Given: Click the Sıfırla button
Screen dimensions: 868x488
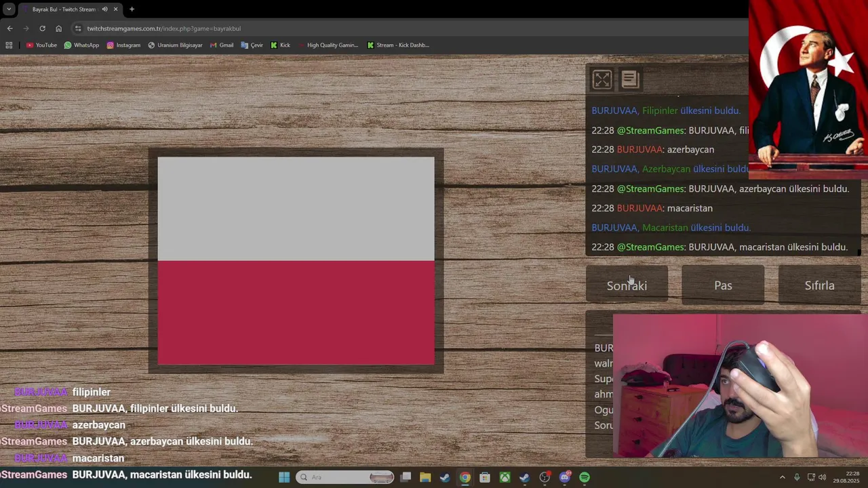Looking at the screenshot, I should (x=819, y=285).
